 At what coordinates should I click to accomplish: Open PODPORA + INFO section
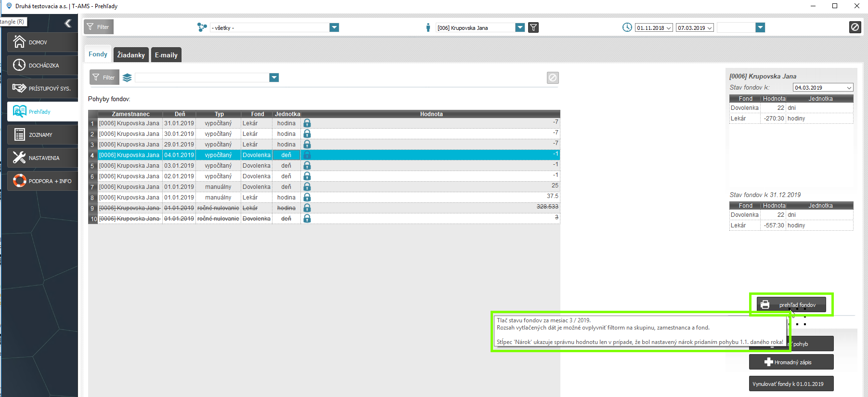(x=42, y=181)
